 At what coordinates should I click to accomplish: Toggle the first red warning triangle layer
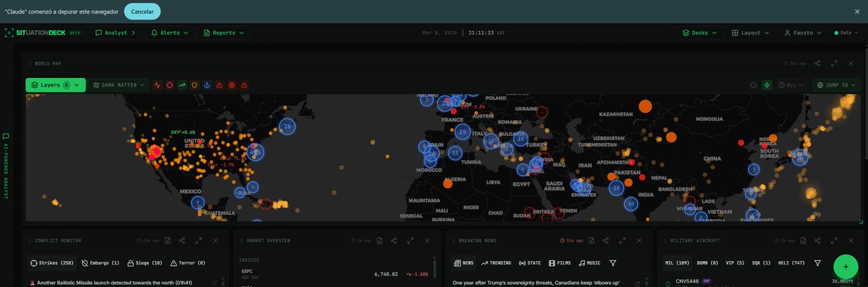point(219,85)
